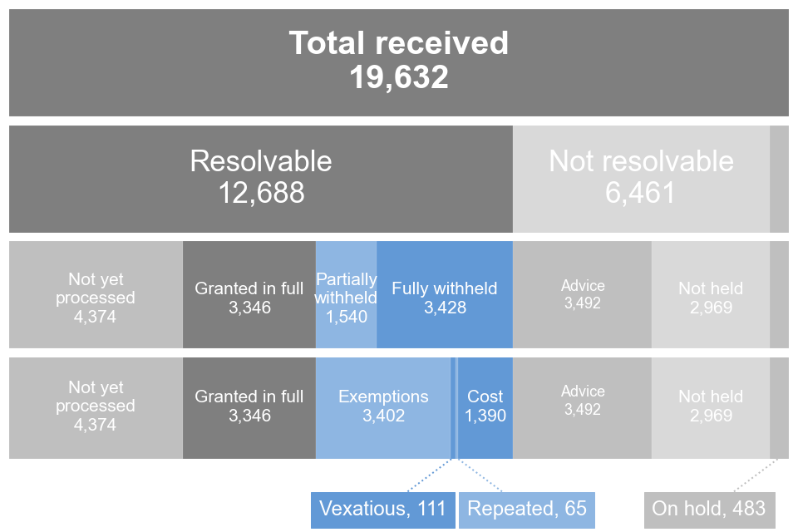
Task: Select the narrow strip right of bottom-row Not held
Action: [779, 407]
